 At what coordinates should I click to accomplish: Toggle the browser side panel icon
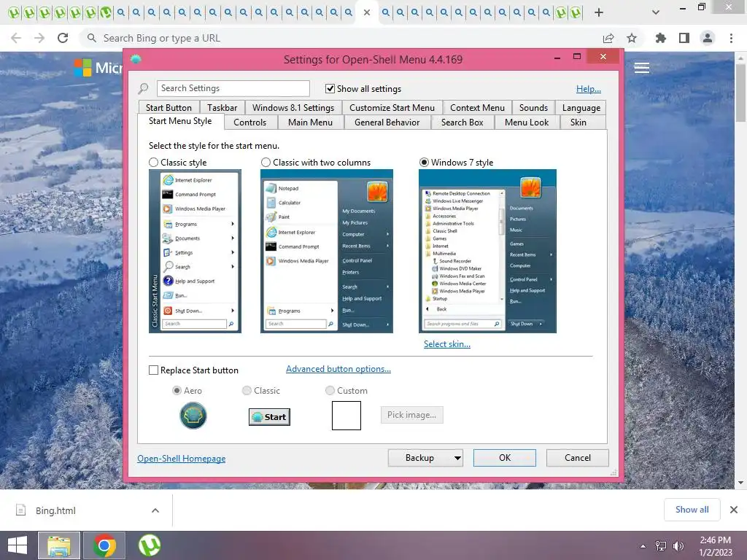pos(684,38)
